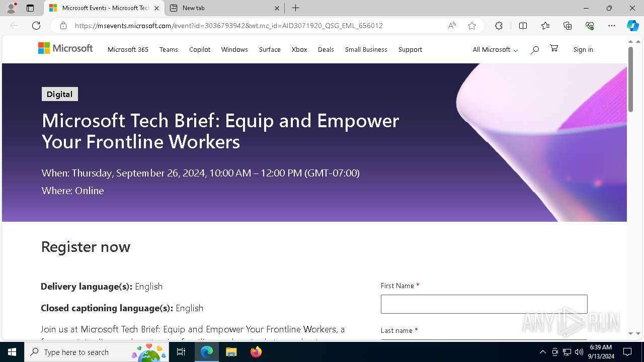This screenshot has width=644, height=362.
Task: Close the New tab tab
Action: 277,8
